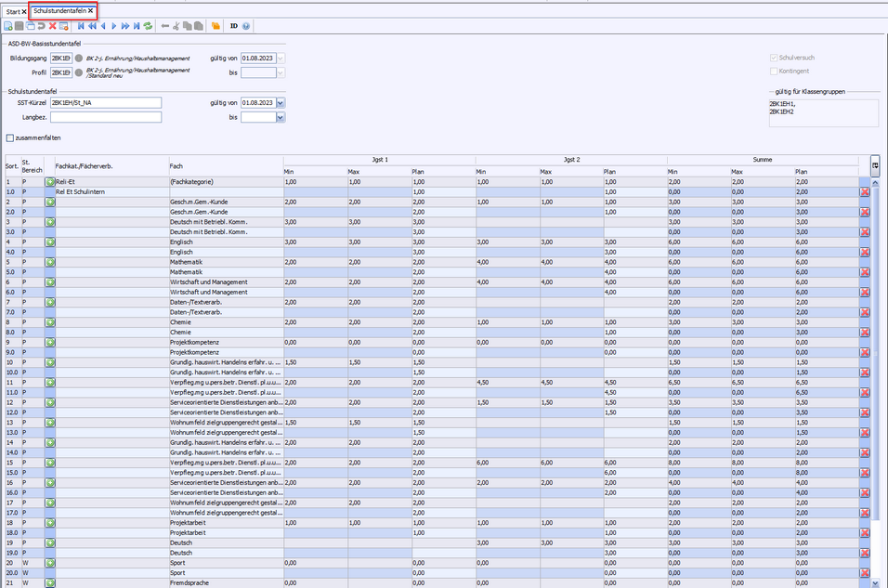Delete the Rel Et Schulintern row
888x588 pixels.
865,191
